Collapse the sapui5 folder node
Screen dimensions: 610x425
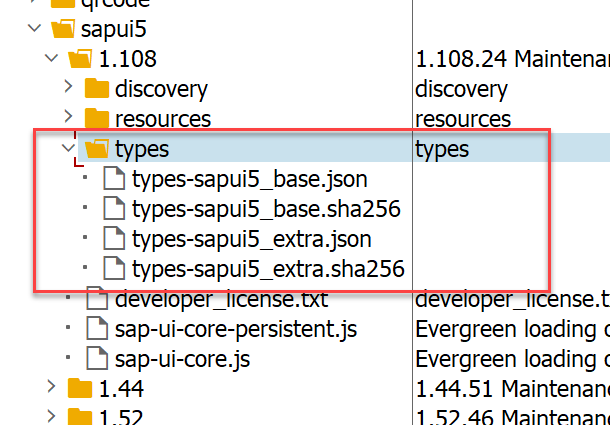click(x=35, y=28)
